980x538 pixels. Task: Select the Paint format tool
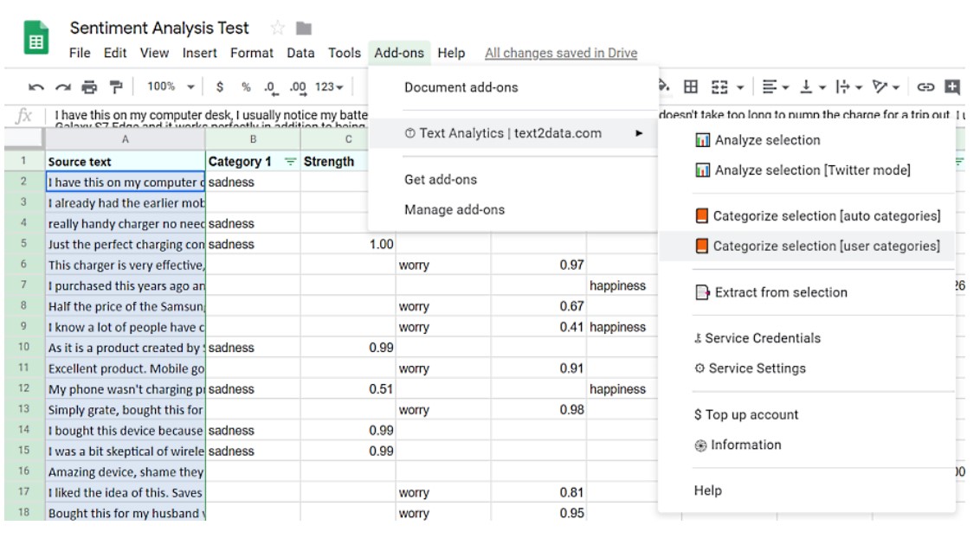[116, 87]
